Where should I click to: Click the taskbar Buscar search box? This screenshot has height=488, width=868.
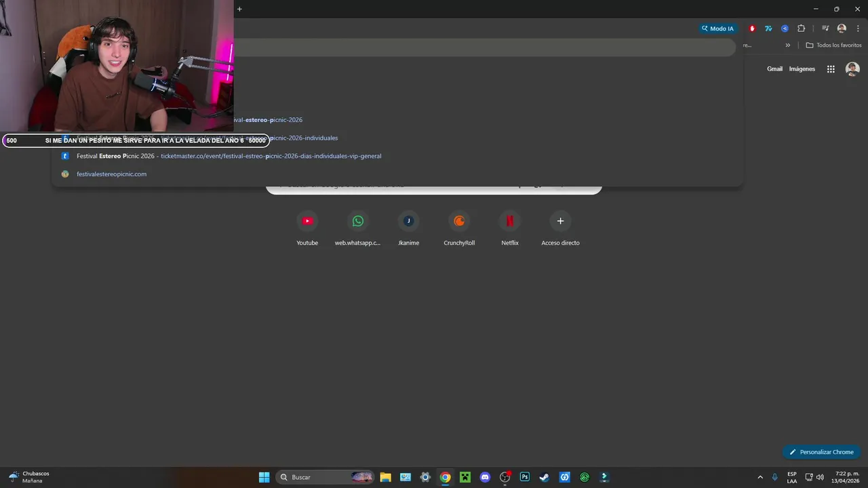click(x=325, y=477)
